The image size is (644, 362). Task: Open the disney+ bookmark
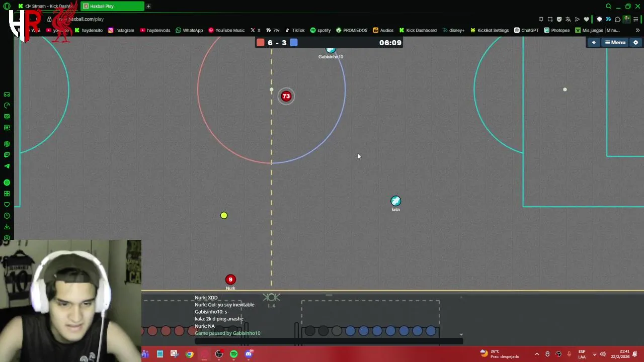pos(453,30)
